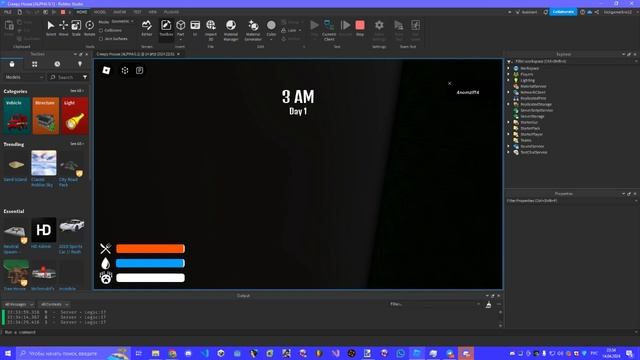Insert a new Part
Screen dimensions: 640x360
pyautogui.click(x=180, y=29)
